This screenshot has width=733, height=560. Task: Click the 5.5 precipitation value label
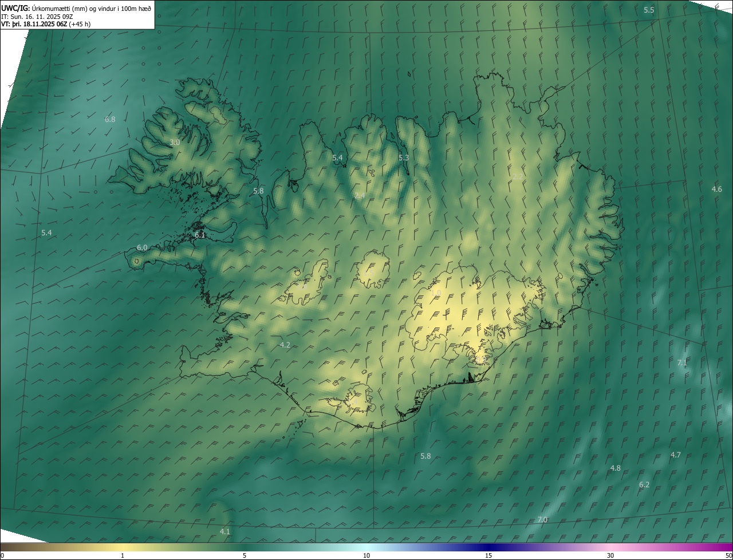click(649, 10)
